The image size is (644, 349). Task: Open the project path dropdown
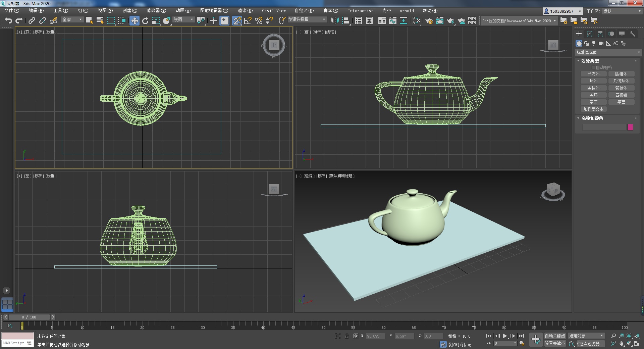click(x=519, y=21)
